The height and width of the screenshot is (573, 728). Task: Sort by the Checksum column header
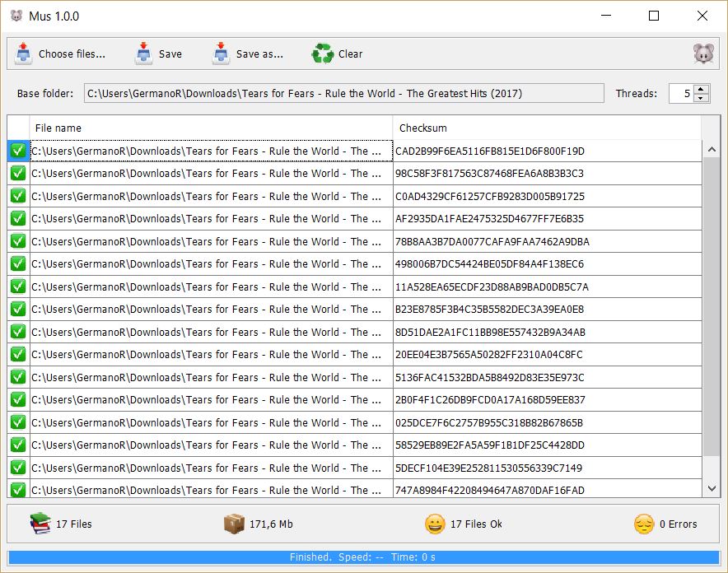pyautogui.click(x=547, y=128)
